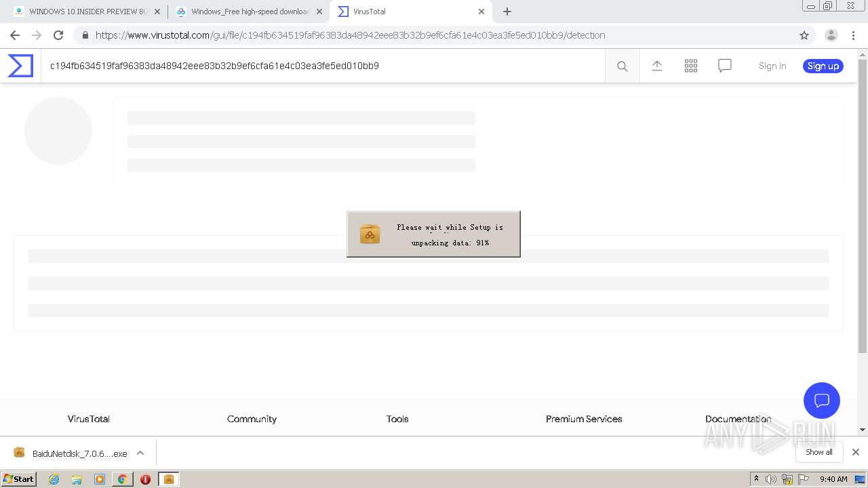The width and height of the screenshot is (868, 488).
Task: Click the volume speaker tray icon
Action: point(770,479)
